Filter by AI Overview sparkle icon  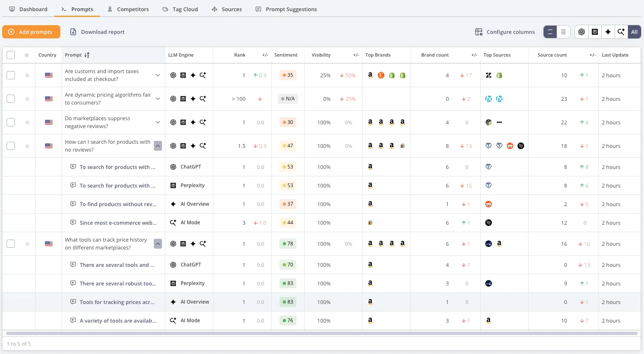coord(608,32)
